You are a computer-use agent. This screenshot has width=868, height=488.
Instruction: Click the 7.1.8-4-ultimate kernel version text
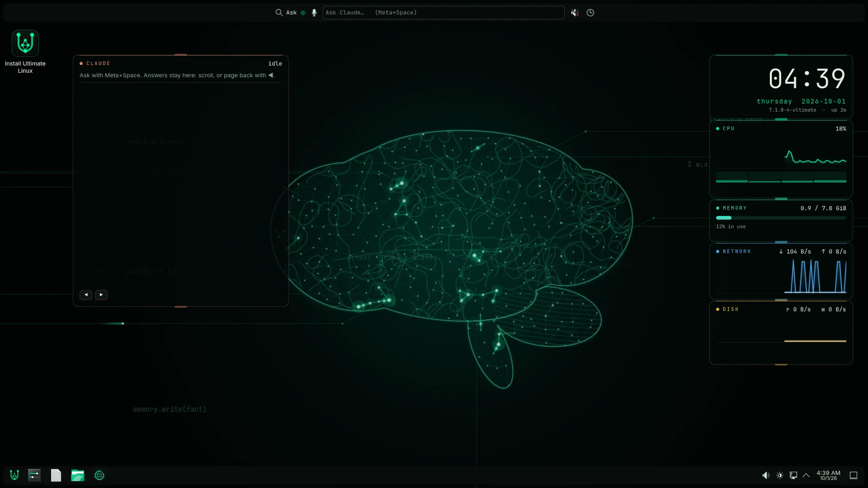[x=792, y=110]
